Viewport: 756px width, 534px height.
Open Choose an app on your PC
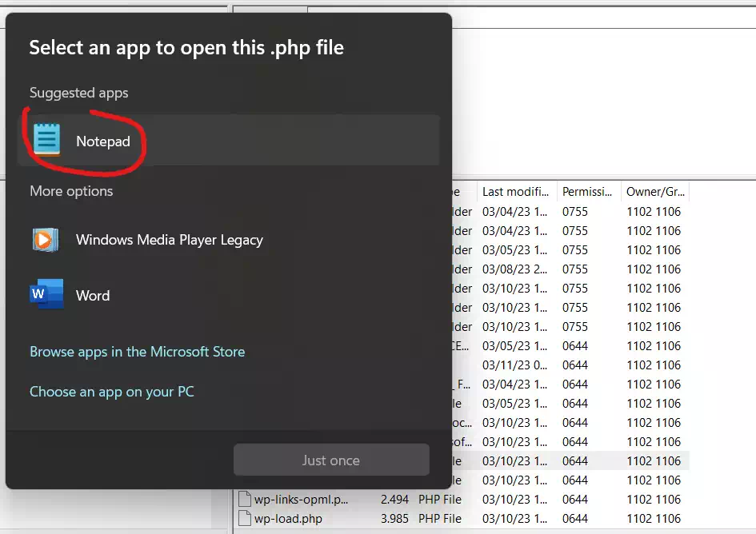coord(112,392)
